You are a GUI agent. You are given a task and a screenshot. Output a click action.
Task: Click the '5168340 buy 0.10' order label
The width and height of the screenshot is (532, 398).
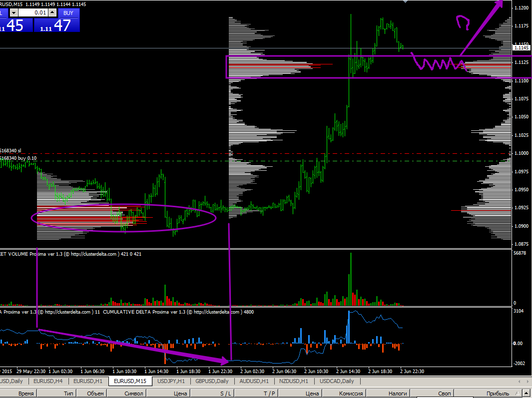[x=18, y=158]
